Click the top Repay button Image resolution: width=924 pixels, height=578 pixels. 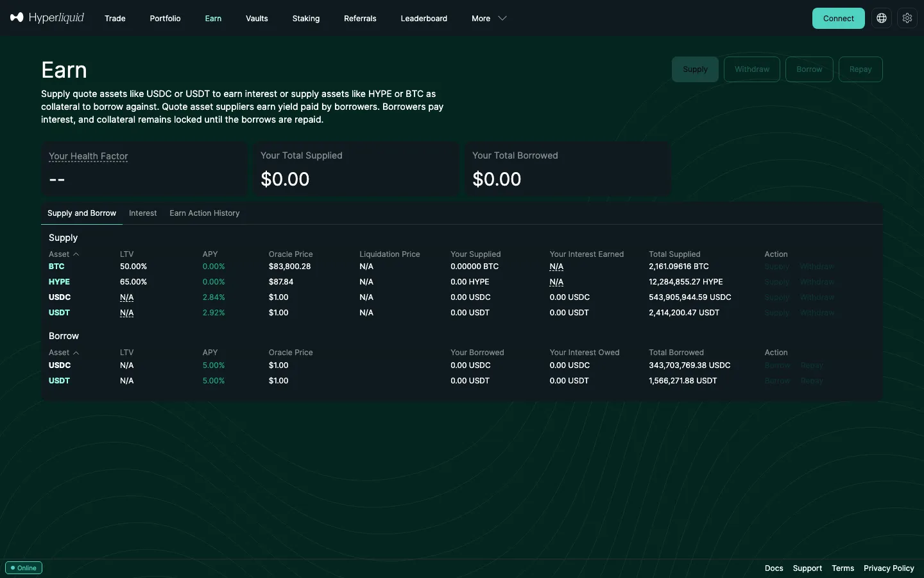[x=860, y=69]
